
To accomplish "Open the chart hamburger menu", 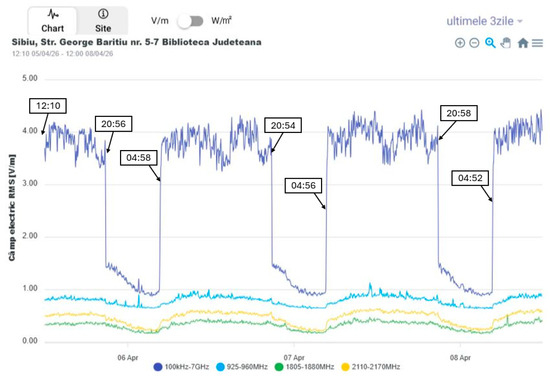I will [537, 43].
